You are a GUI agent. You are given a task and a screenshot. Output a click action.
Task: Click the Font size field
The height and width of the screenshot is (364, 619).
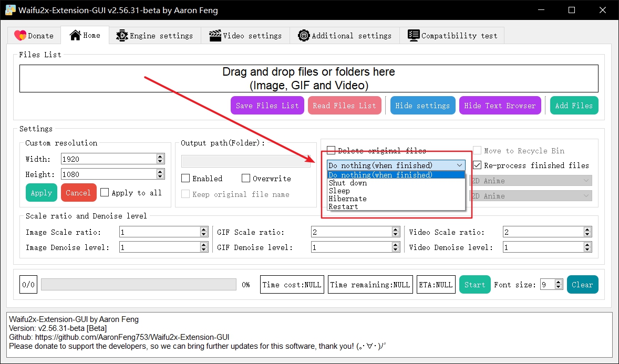548,284
